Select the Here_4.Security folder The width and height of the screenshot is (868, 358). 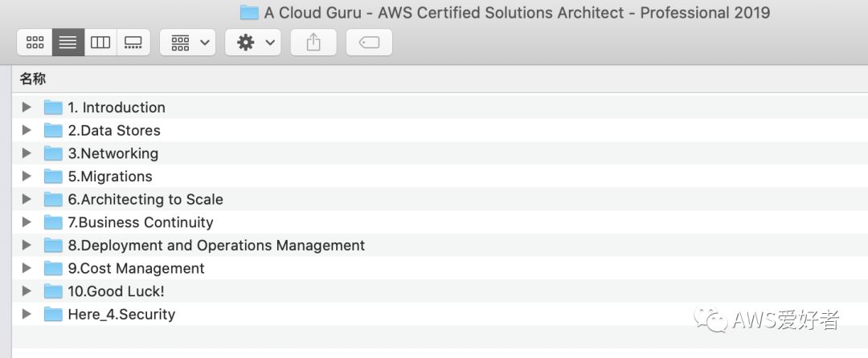tap(121, 314)
